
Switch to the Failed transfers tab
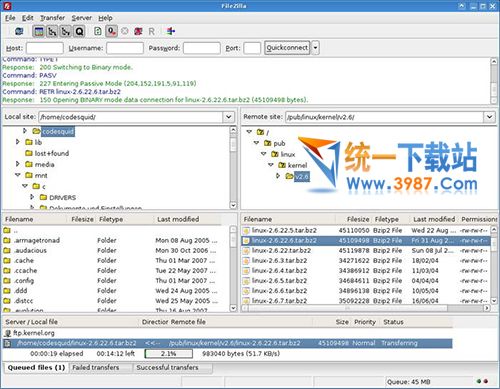tap(96, 367)
